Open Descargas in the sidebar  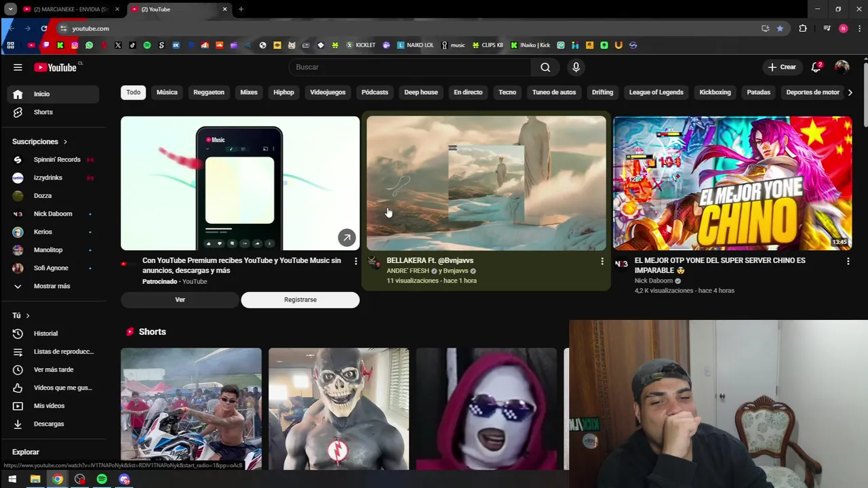(53, 424)
